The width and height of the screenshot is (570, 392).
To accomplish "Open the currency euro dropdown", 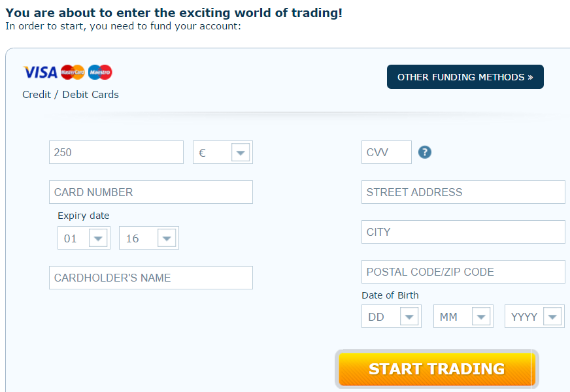I will [x=223, y=152].
